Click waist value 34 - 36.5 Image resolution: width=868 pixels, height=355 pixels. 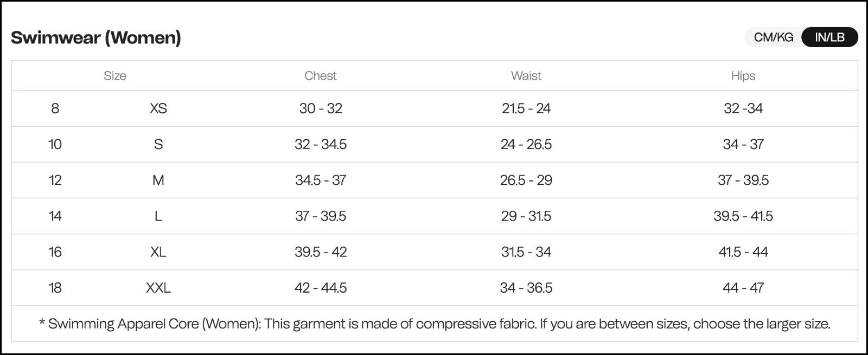[526, 288]
